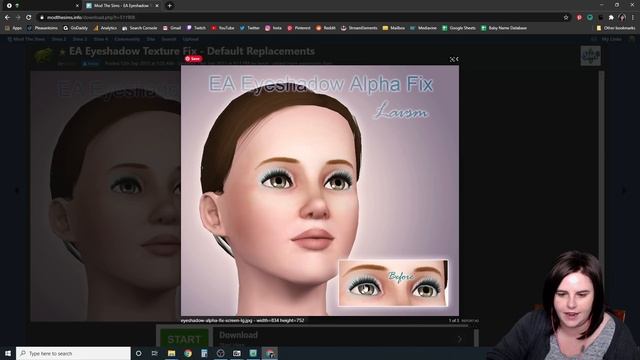This screenshot has height=360, width=640.
Task: Open the Chrome profile avatar
Action: [x=622, y=18]
